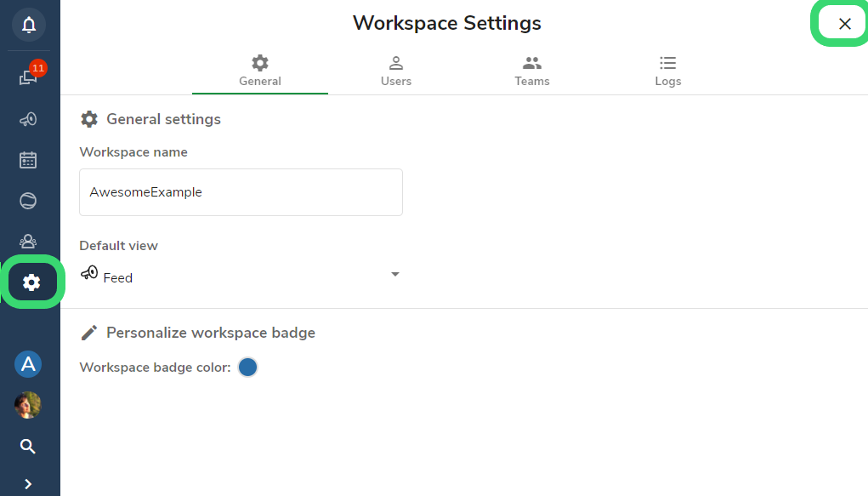
Task: Click the globe-shaped sidebar icon
Action: (28, 201)
